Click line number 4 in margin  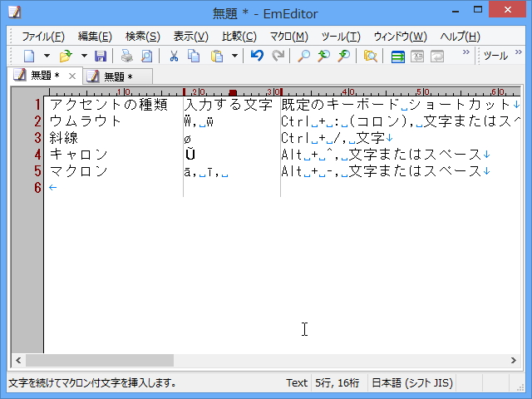coord(37,155)
